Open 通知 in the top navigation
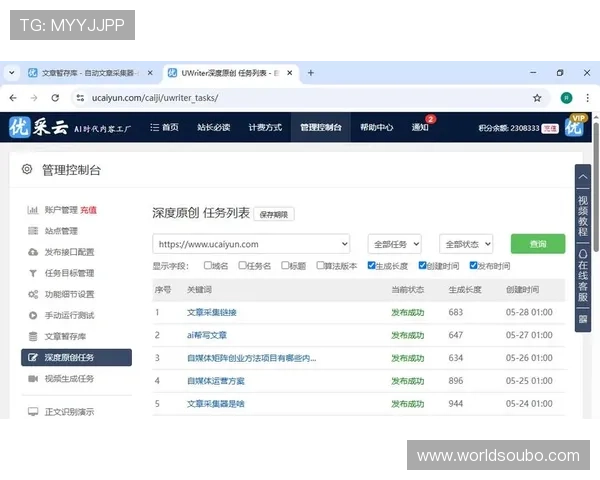The width and height of the screenshot is (600, 480). [420, 127]
